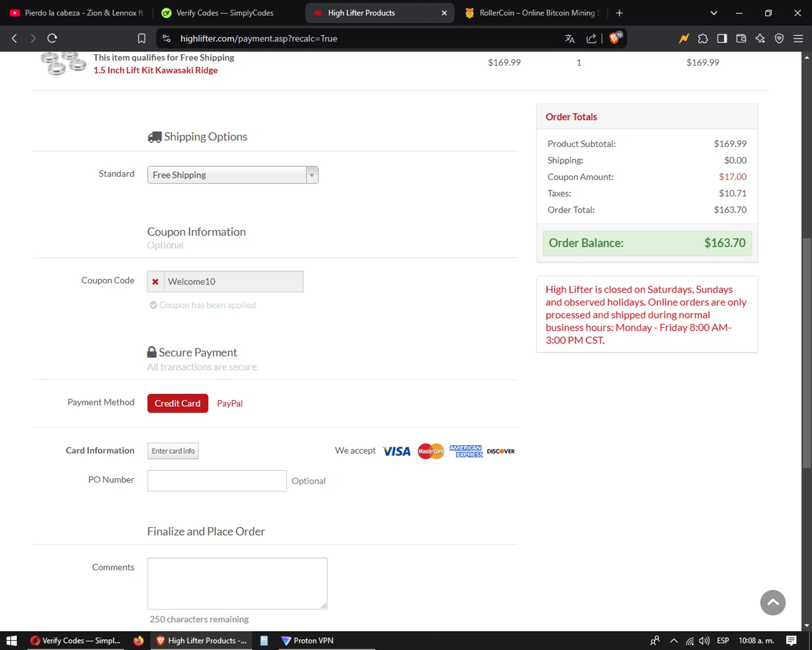812x650 pixels.
Task: Click the Enter card info button
Action: 173,451
